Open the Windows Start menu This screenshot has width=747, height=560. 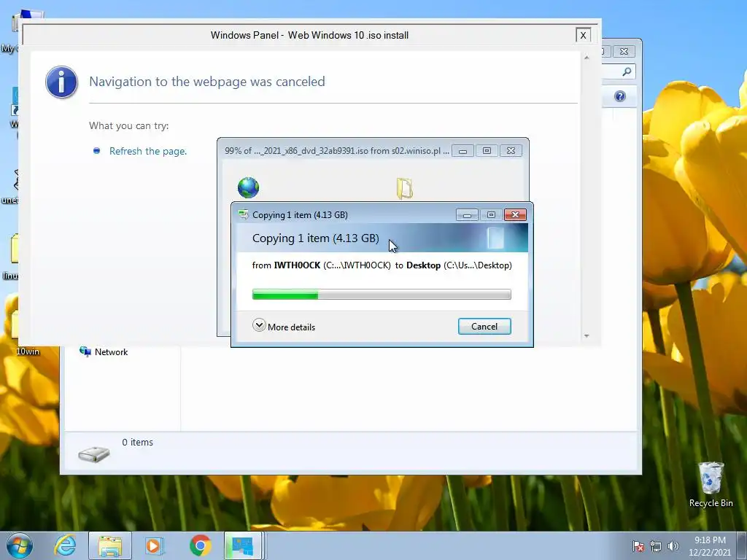[20, 545]
